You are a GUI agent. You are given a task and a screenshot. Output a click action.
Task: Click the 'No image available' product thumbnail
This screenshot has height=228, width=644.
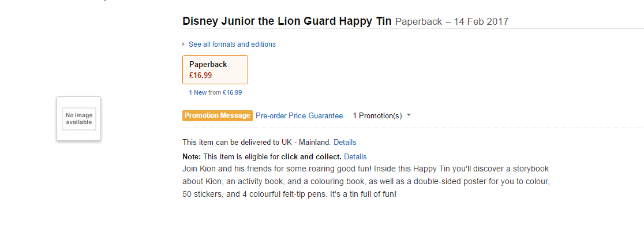[78, 119]
